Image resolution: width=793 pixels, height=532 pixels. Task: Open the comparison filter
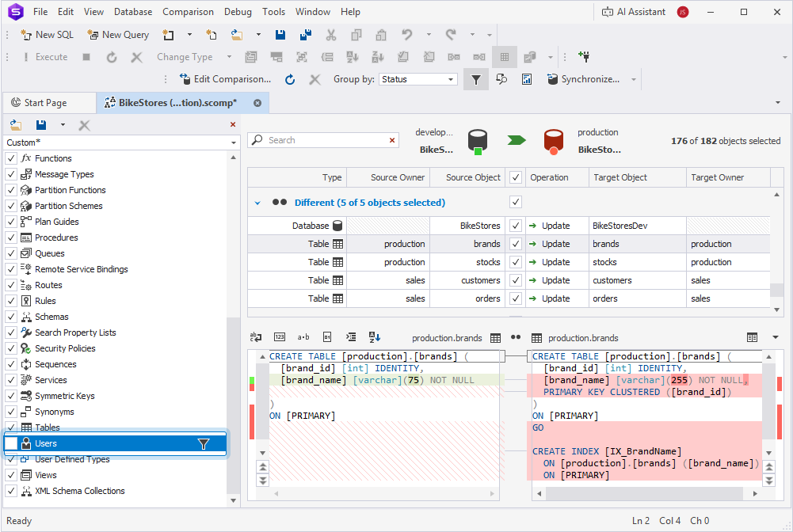(x=476, y=79)
